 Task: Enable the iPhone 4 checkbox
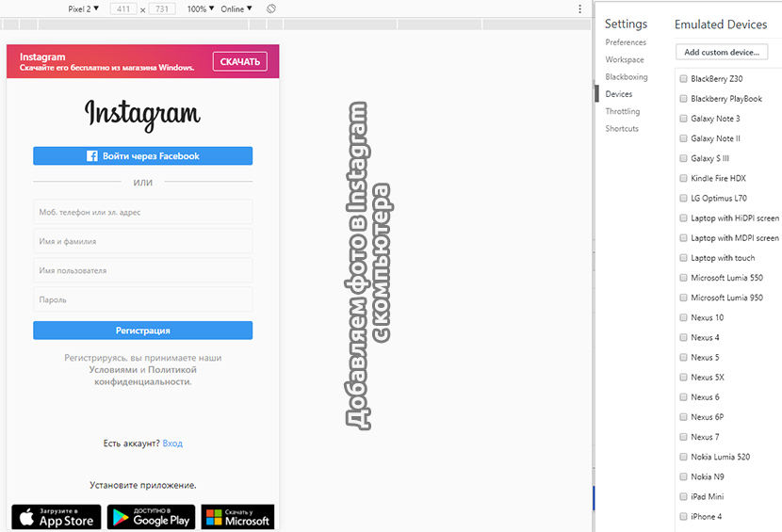[x=683, y=517]
